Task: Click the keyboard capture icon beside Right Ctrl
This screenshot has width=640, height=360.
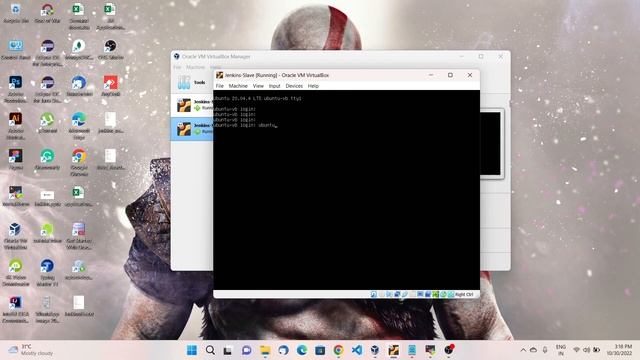Action: (x=451, y=294)
